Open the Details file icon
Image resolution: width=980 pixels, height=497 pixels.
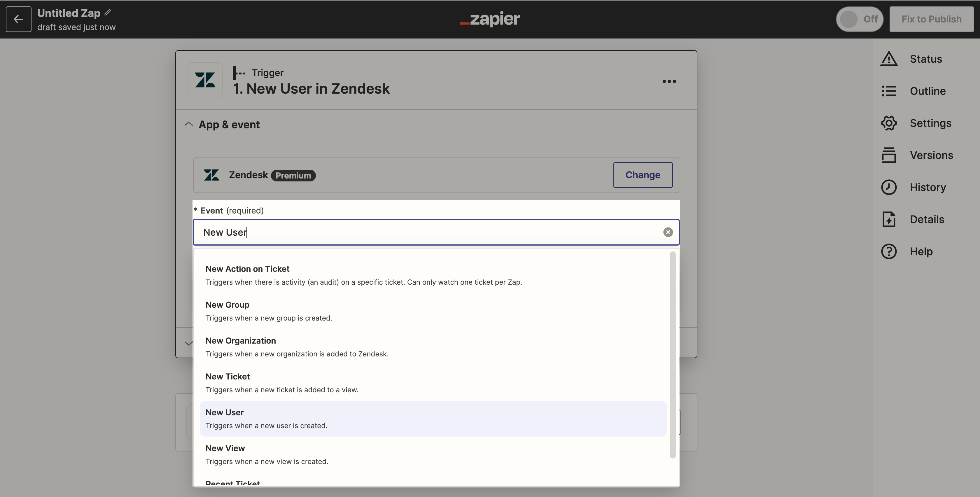[x=889, y=220]
